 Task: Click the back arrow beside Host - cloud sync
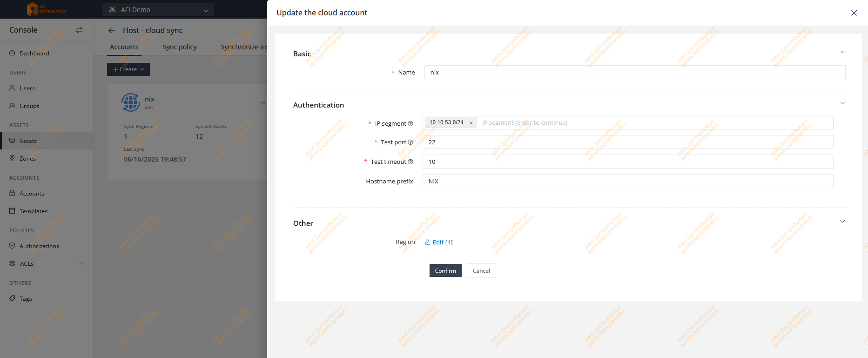coord(112,30)
